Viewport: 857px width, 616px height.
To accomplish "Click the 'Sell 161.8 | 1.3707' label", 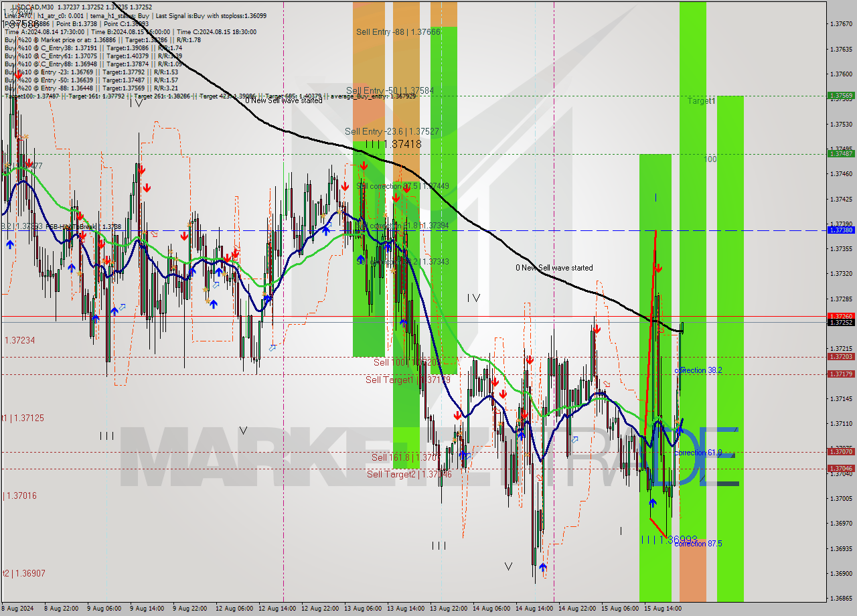I will pos(405,457).
